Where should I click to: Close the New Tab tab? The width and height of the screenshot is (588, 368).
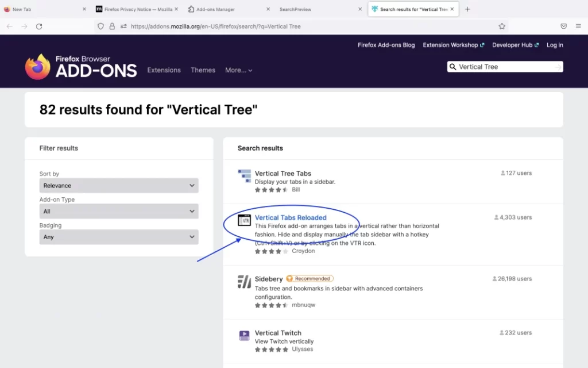point(84,9)
